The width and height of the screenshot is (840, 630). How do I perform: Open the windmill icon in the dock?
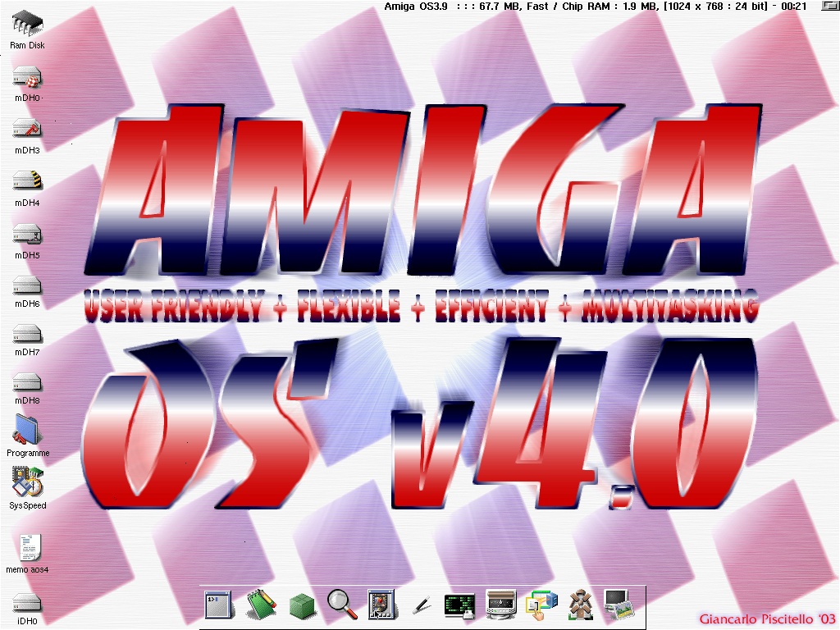pyautogui.click(x=581, y=605)
